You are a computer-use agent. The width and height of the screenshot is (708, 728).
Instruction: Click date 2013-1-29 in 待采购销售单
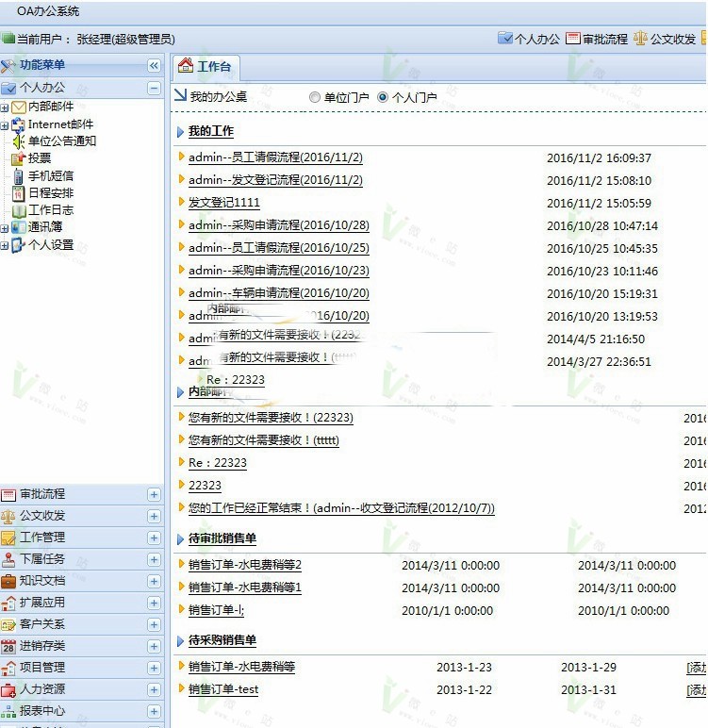point(588,668)
